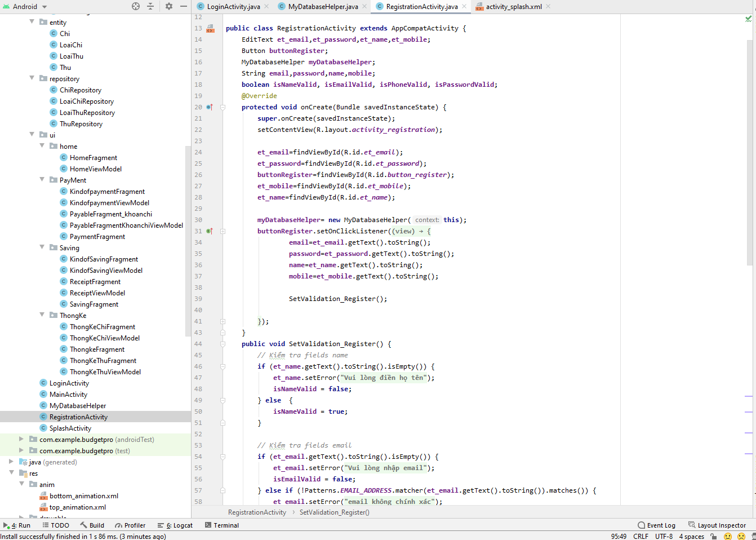Screen dimensions: 756x540
Task: Open project panel settings gear
Action: point(169,6)
